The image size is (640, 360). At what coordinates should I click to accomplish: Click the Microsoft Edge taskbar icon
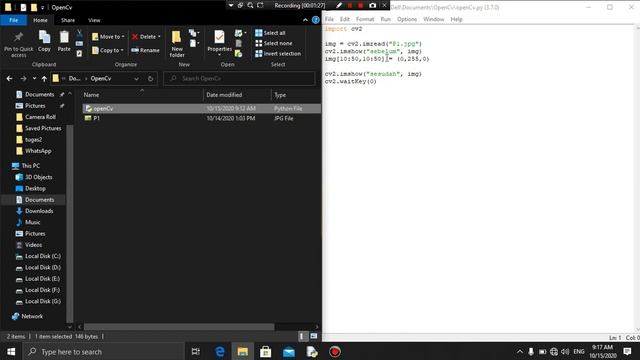[220, 351]
